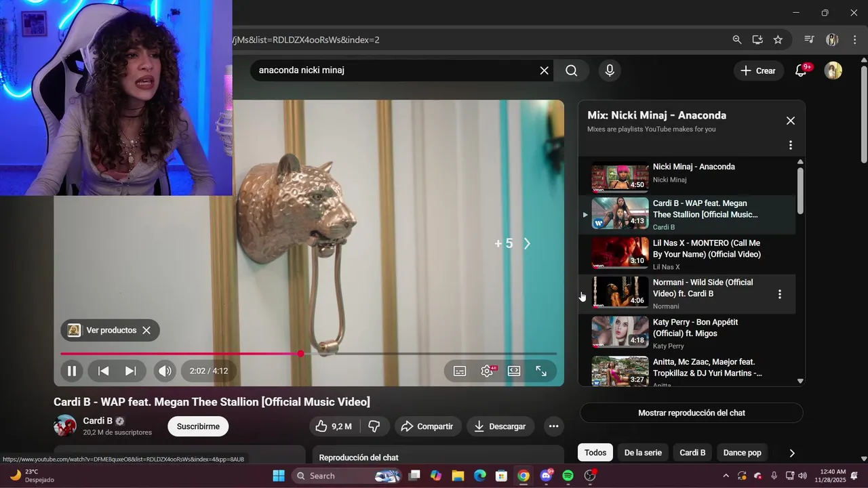
Task: Show more filter chips with right arrow
Action: click(791, 453)
